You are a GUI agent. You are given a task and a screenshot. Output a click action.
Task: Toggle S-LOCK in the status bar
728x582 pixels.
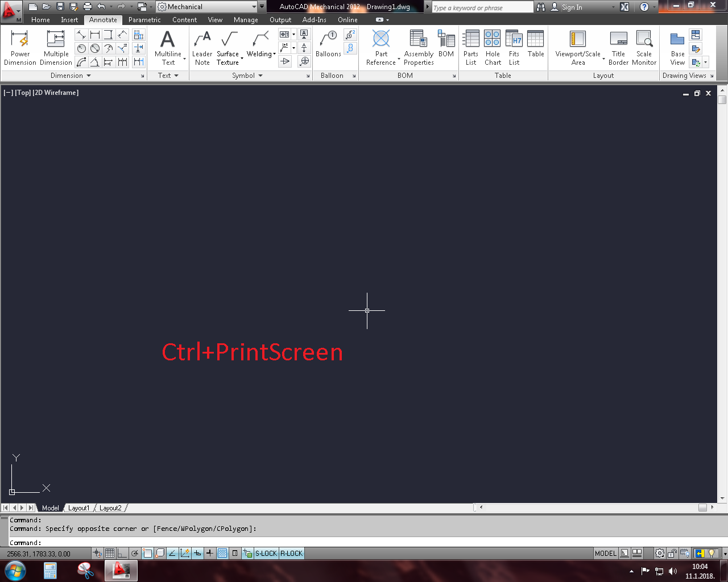point(266,553)
